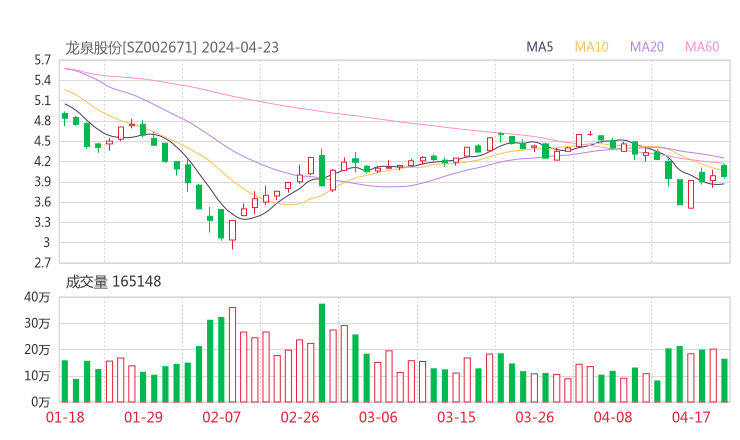Click the 03-26 date axis label
Screen dimensions: 740x440
534,417
